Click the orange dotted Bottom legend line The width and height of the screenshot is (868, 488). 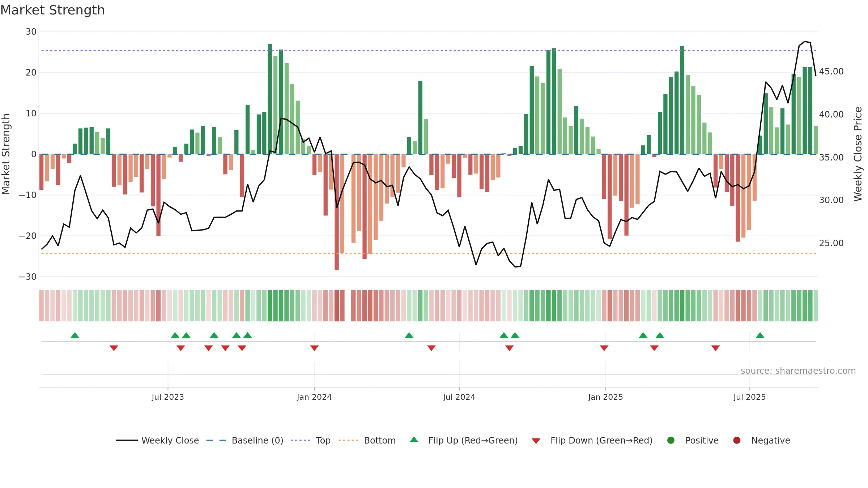coord(348,440)
